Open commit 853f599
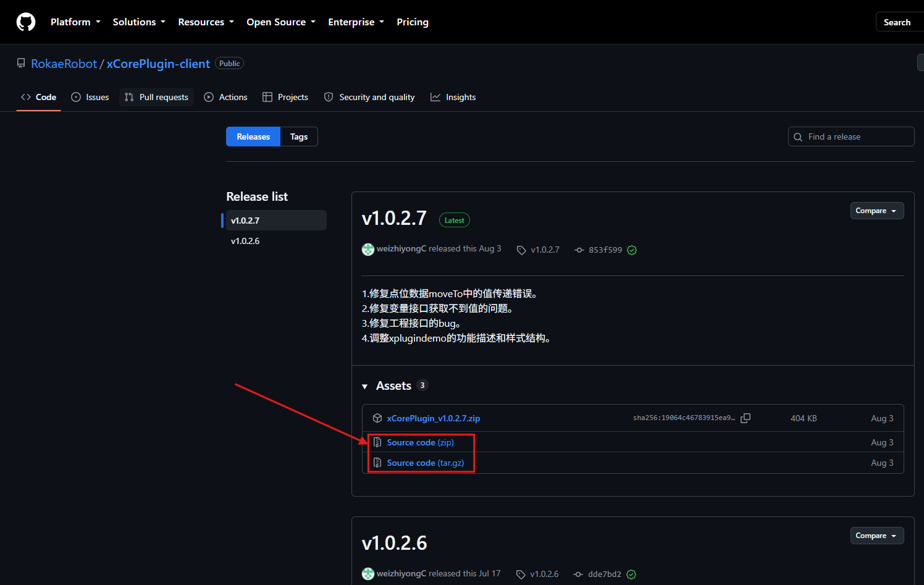Viewport: 924px width, 585px height. (x=605, y=250)
